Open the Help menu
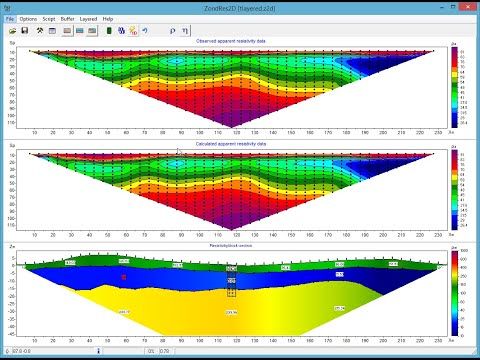This screenshot has width=480, height=360. tap(108, 19)
